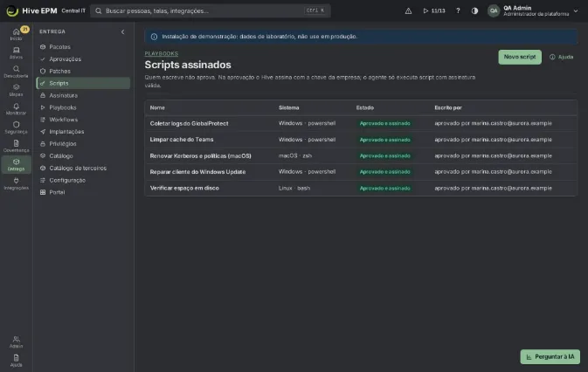Open Pacotes in the Entrega menu
Image resolution: width=588 pixels, height=372 pixels.
pos(83,47)
